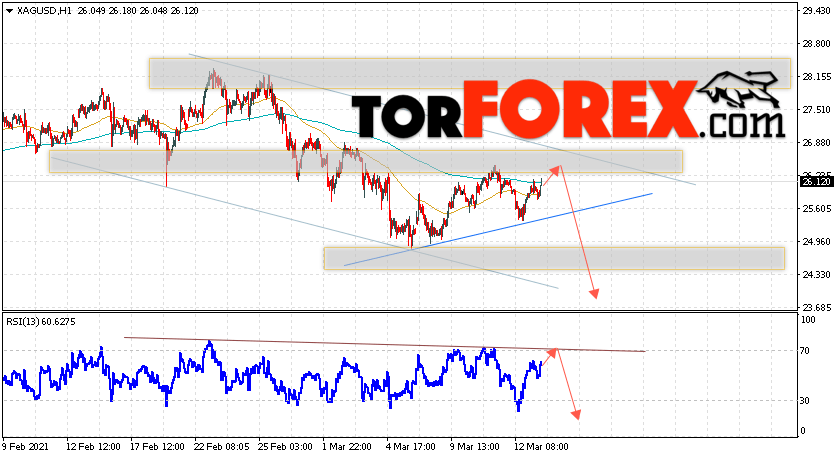Click the 9 Feb 2021 date label
838x458 pixels.
click(26, 446)
